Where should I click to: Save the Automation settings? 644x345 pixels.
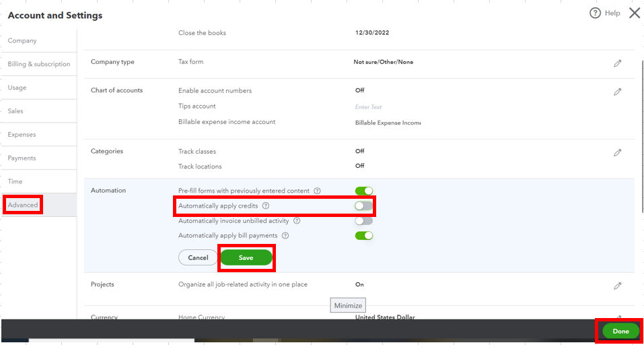[246, 257]
